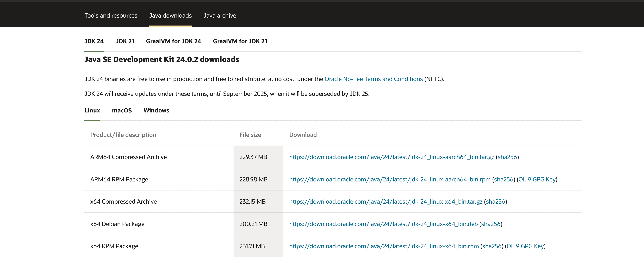Open OL 9 GPG Key for ARM64 RPM
Screen dimensions: 644x263
pos(537,179)
